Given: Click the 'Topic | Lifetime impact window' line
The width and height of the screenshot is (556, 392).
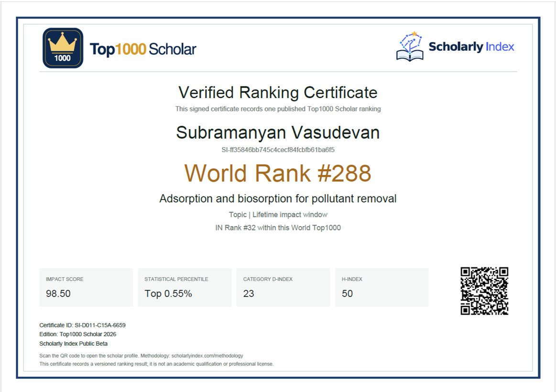Looking at the screenshot, I should (x=278, y=215).
